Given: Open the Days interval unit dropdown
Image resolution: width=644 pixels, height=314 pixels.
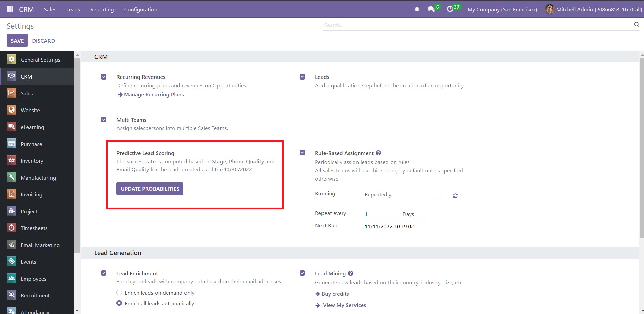Looking at the screenshot, I should pos(412,214).
